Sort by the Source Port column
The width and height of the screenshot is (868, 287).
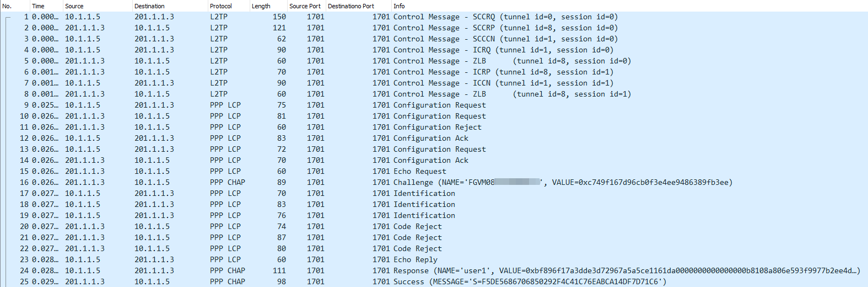click(305, 6)
